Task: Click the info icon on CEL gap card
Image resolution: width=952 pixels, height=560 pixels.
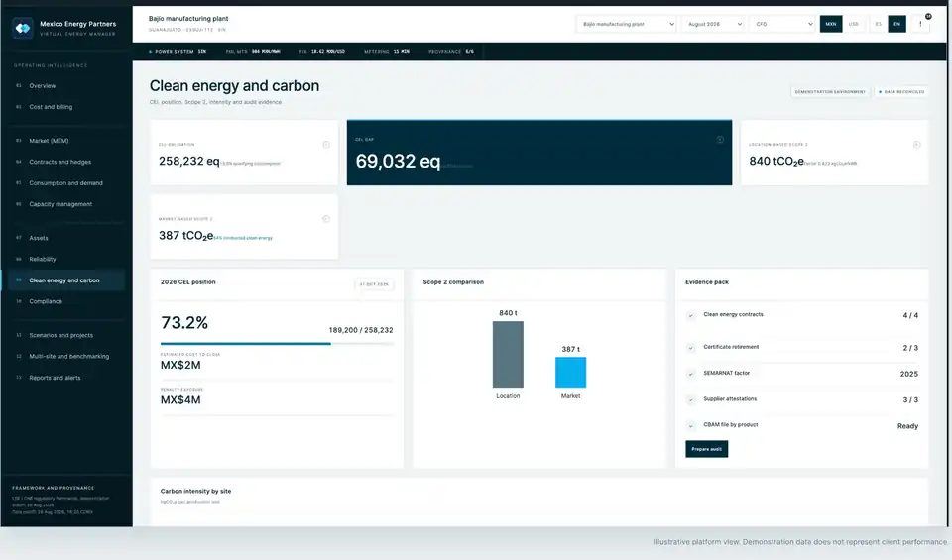Action: coord(720,140)
